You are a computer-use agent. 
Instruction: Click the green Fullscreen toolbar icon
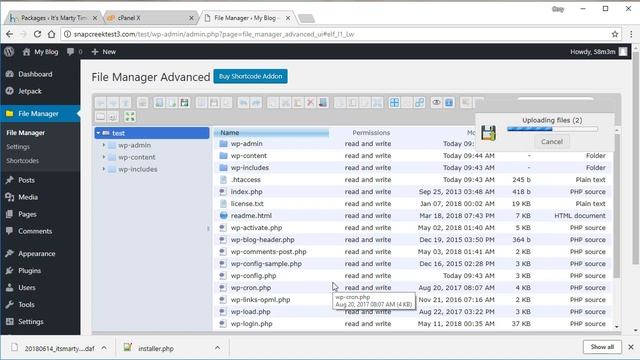coord(130,117)
